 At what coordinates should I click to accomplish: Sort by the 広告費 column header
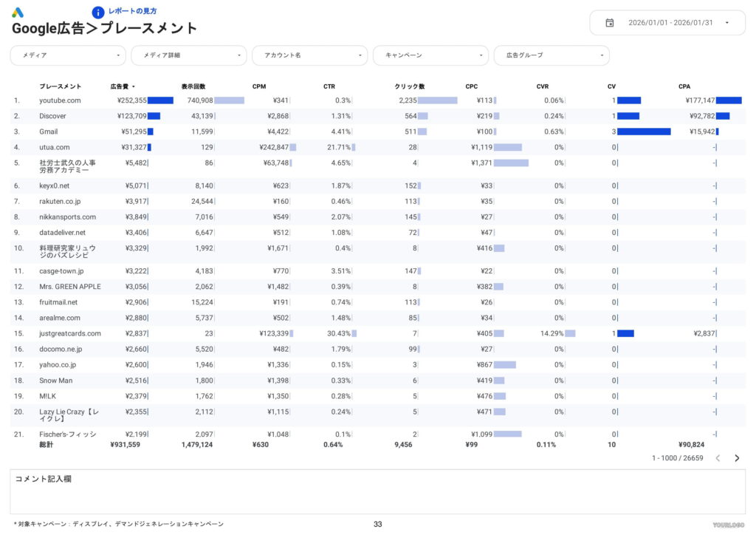[x=120, y=86]
